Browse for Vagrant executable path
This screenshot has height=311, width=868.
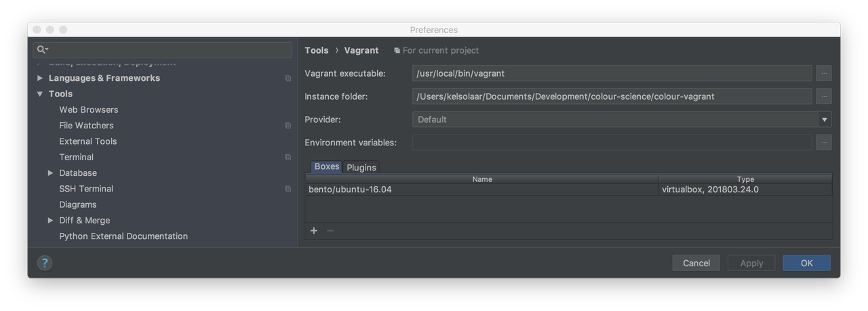coord(824,73)
